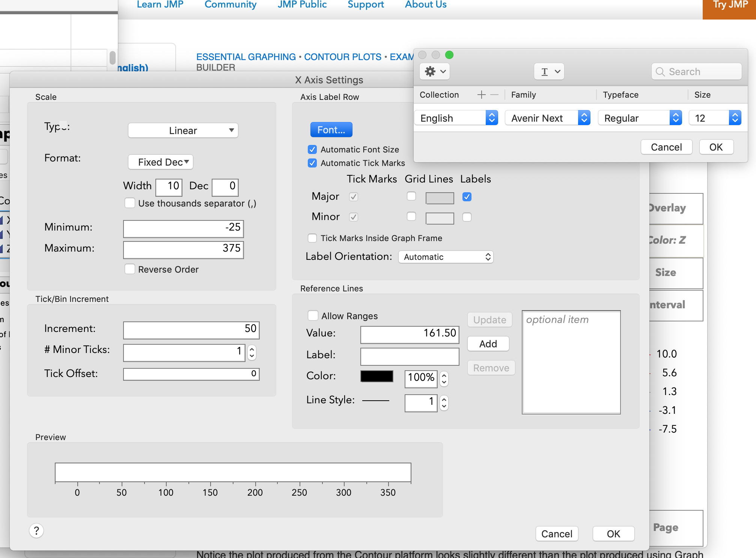Disable Automatic Font Size
This screenshot has width=756, height=558.
point(312,149)
